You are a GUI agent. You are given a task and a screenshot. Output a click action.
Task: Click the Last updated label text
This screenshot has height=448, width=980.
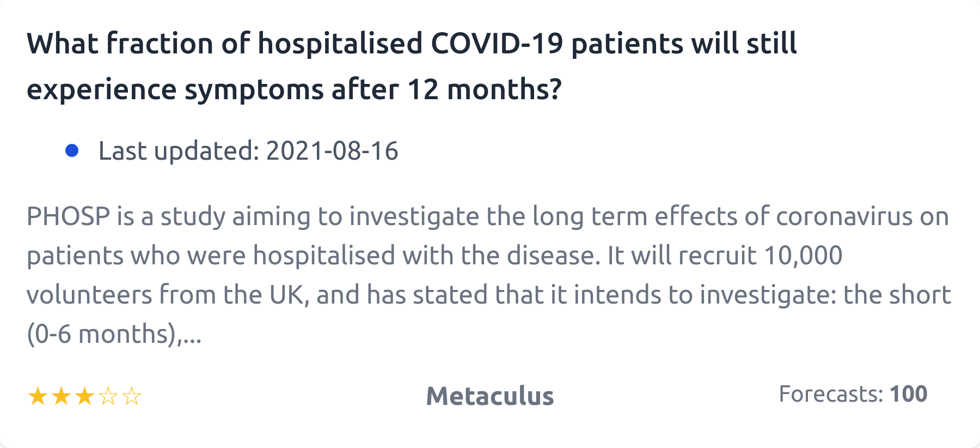coord(179,151)
